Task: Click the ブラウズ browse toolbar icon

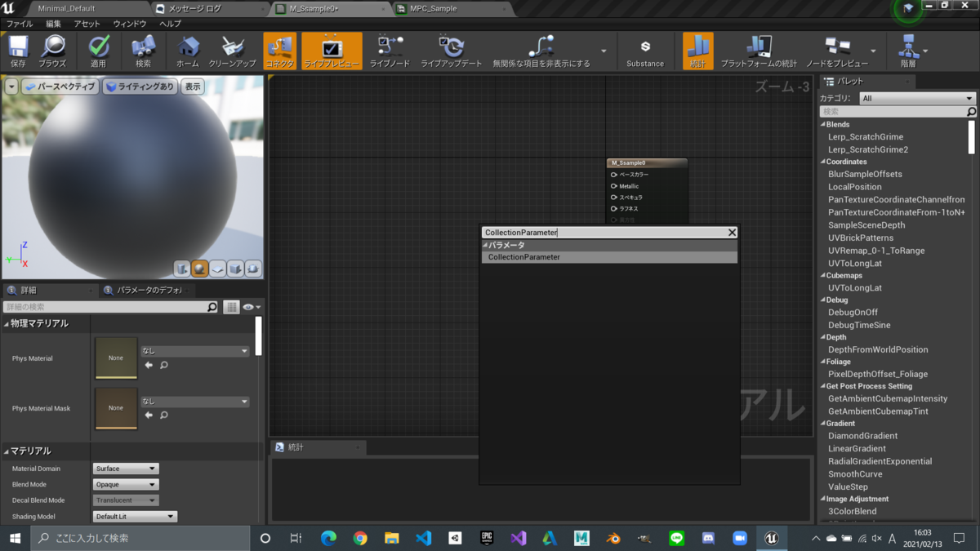Action: click(x=53, y=51)
